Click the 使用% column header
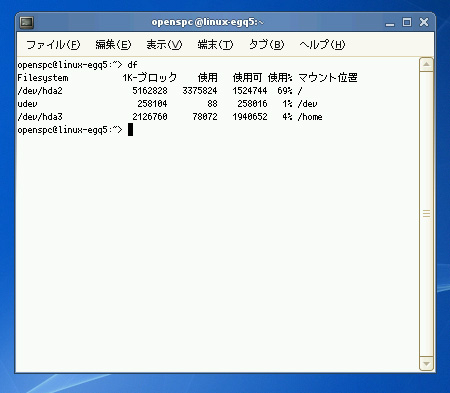 (x=280, y=78)
